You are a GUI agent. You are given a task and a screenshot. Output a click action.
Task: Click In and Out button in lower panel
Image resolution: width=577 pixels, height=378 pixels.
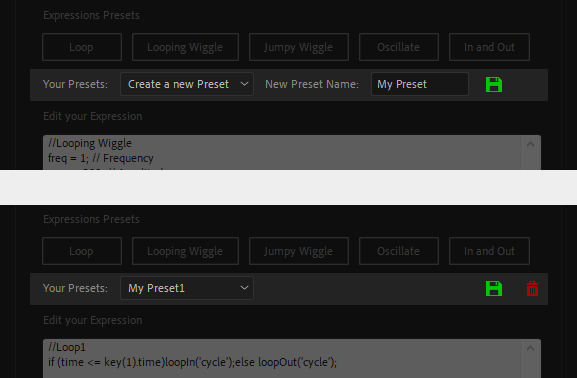coord(489,251)
